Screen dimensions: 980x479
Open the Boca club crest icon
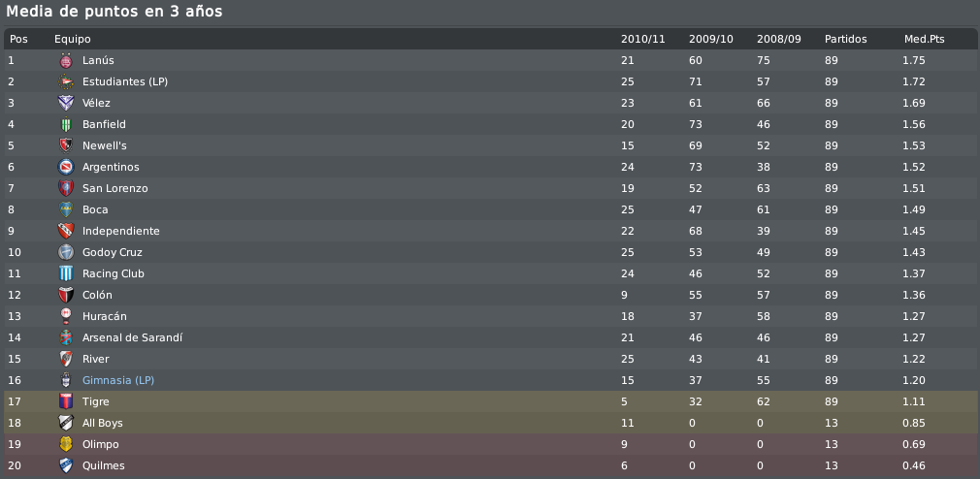(66, 209)
